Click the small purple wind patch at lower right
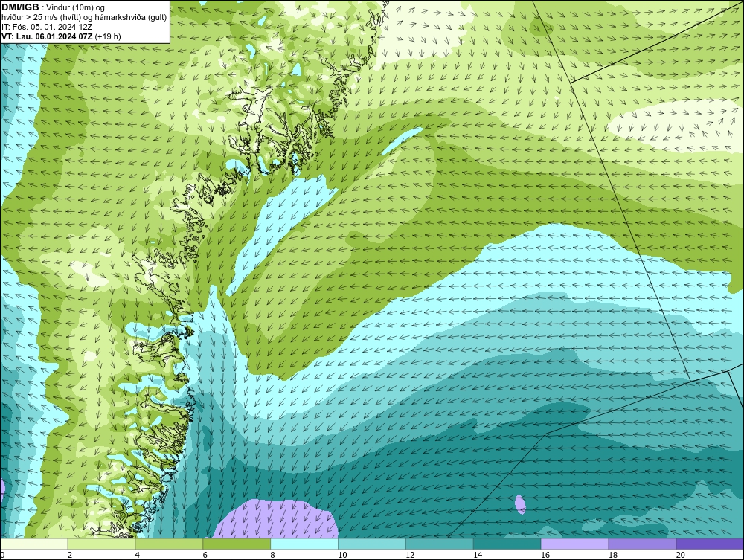This screenshot has width=744, height=560. pyautogui.click(x=521, y=504)
